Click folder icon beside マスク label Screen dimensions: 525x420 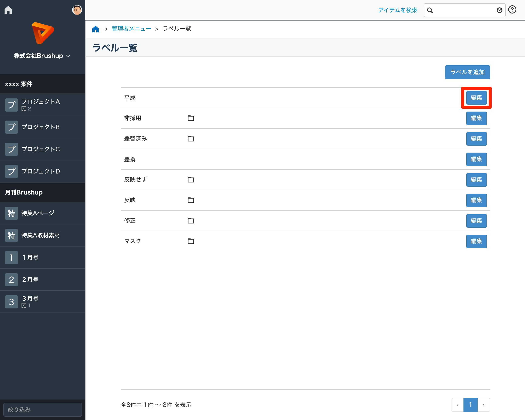[191, 241]
